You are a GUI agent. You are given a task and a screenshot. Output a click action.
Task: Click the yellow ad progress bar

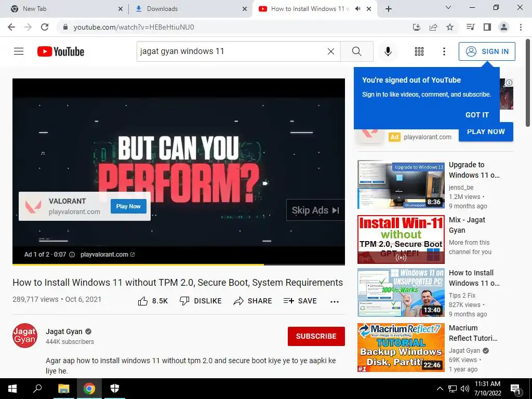click(138, 264)
